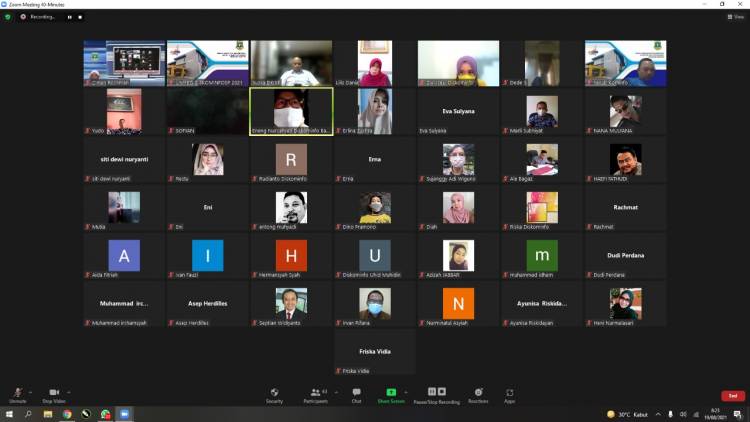The width and height of the screenshot is (750, 422).
Task: Open the Reactions menu
Action: click(478, 392)
